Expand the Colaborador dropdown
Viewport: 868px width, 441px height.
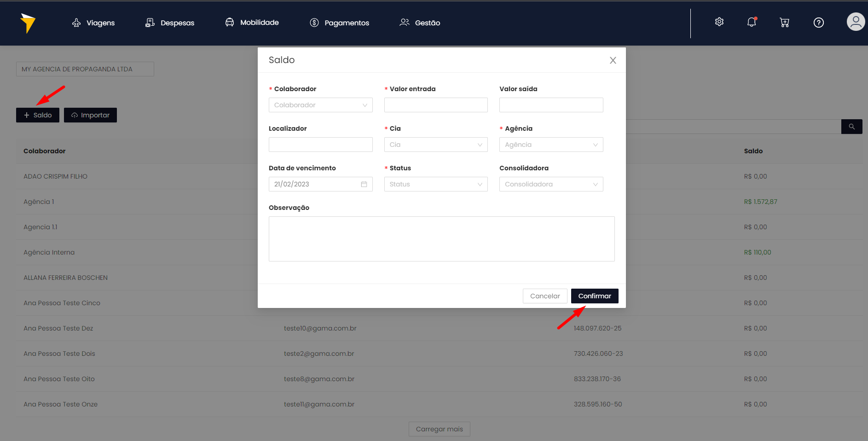[x=320, y=105]
